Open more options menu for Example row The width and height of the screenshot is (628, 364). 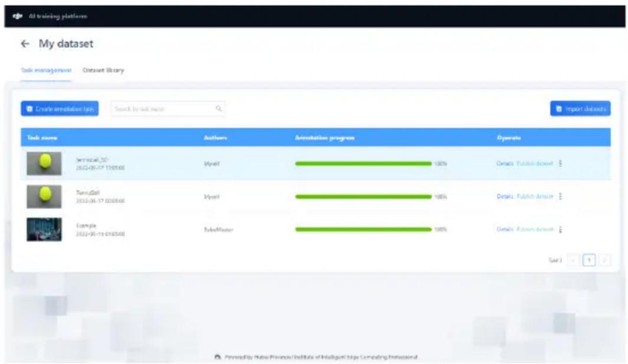(560, 230)
